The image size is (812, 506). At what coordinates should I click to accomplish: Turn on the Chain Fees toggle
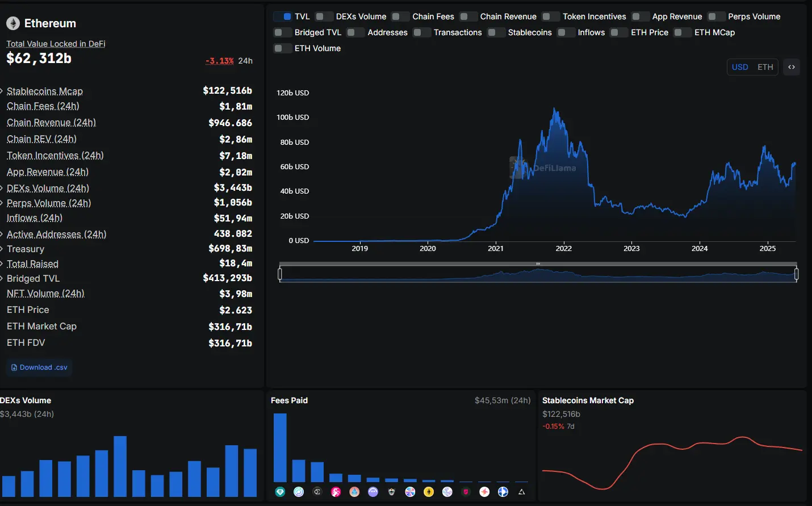pyautogui.click(x=400, y=16)
